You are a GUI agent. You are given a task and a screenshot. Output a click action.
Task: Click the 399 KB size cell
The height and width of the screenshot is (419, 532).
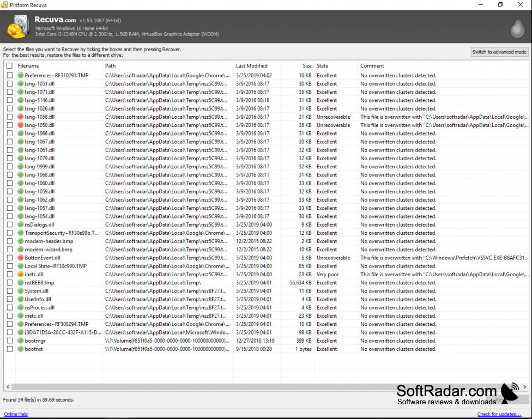click(x=304, y=341)
